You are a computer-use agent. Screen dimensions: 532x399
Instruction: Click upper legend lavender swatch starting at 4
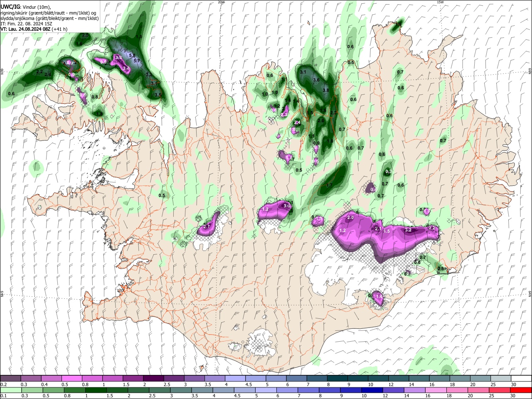tap(235, 379)
